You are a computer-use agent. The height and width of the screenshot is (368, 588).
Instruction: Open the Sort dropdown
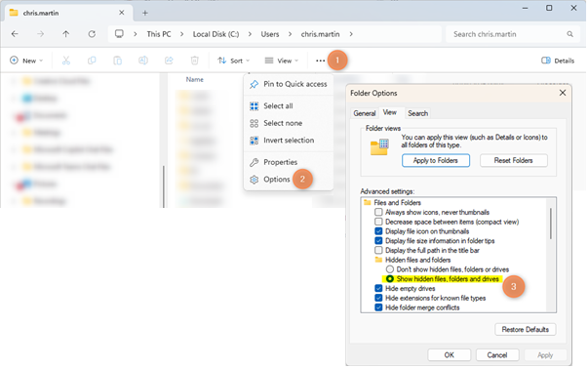tap(233, 61)
